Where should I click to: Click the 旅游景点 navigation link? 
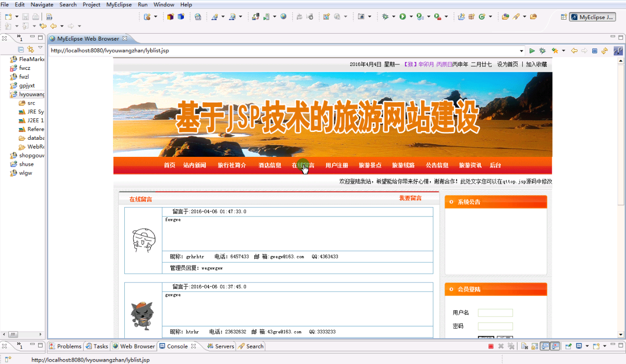point(370,166)
